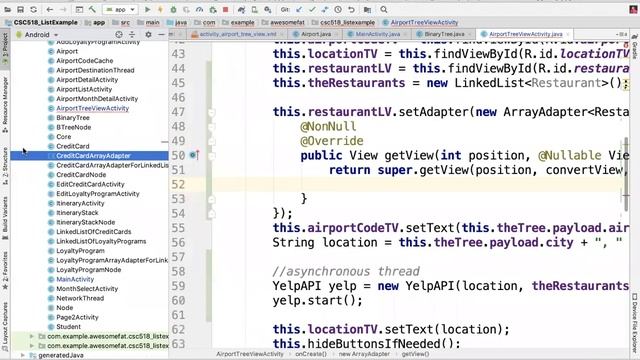The width and height of the screenshot is (640, 360).
Task: Open the Resource Manager tool window
Action: pos(5,104)
